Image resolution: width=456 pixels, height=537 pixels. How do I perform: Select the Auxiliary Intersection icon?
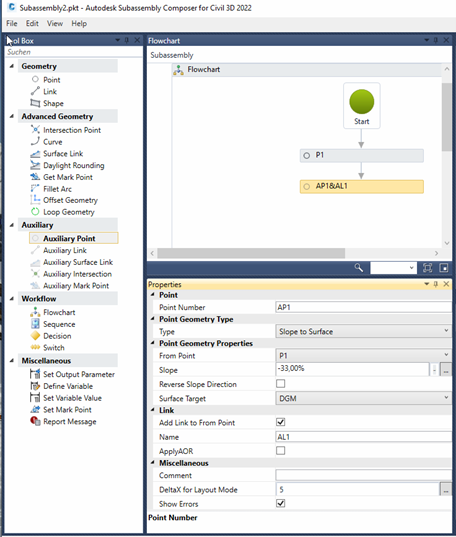35,274
